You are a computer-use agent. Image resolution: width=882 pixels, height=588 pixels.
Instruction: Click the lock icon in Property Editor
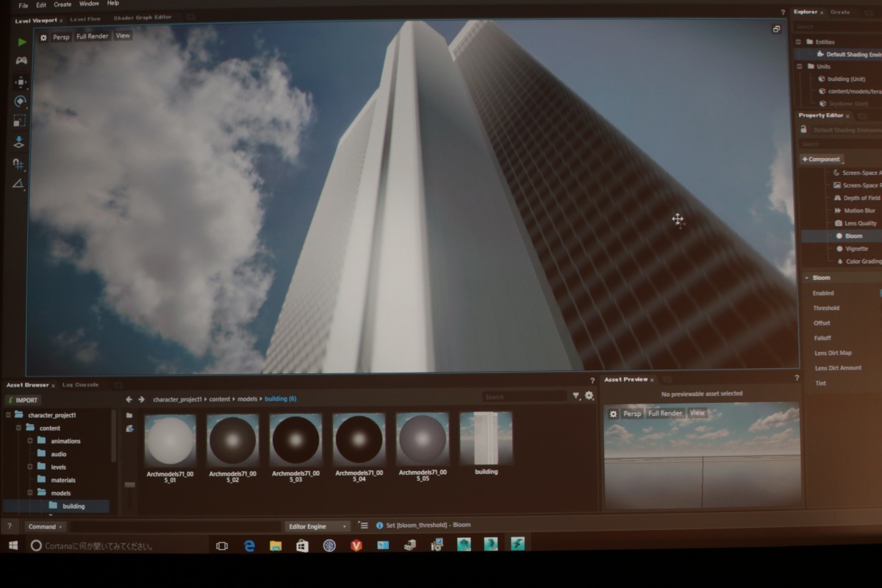click(803, 130)
